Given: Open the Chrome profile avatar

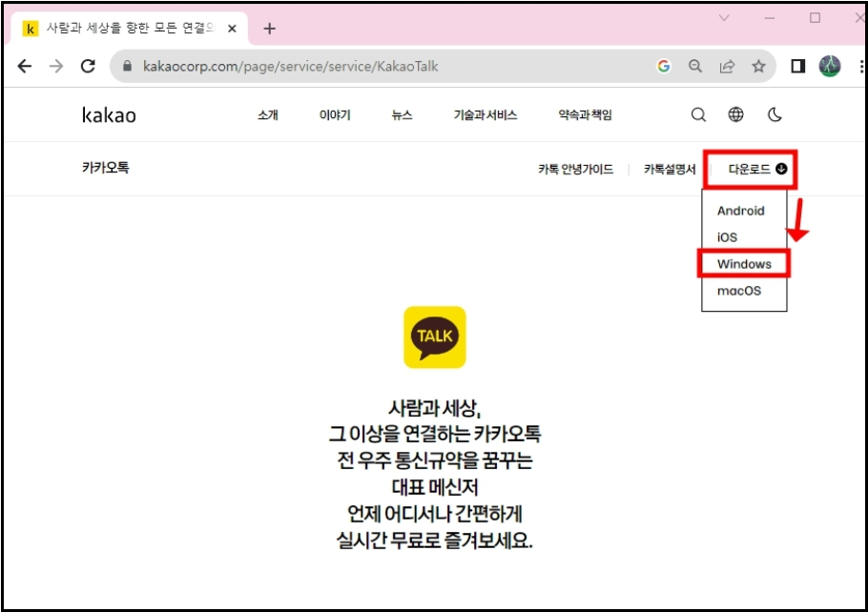Looking at the screenshot, I should pyautogui.click(x=829, y=67).
